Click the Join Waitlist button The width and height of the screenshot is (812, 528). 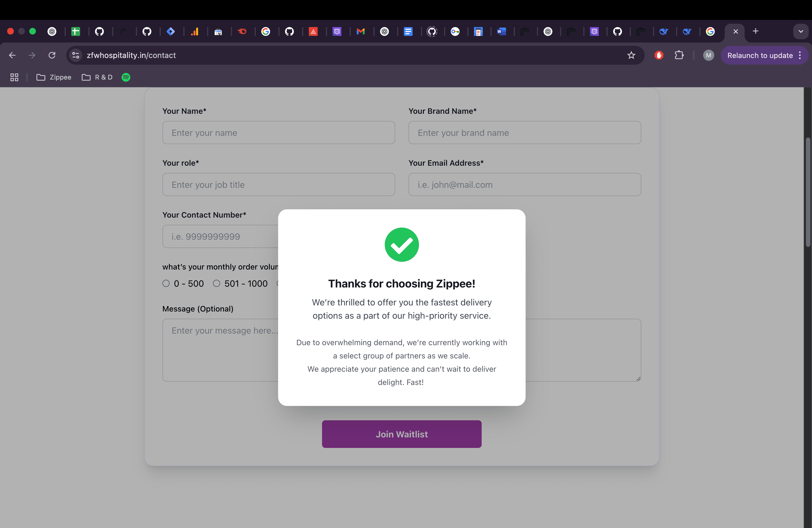coord(402,434)
